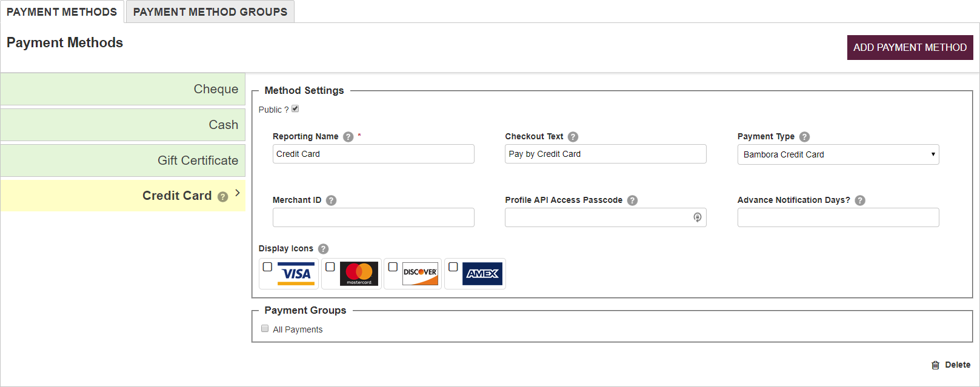
Task: Uncheck the Public checkbox
Action: [x=295, y=109]
